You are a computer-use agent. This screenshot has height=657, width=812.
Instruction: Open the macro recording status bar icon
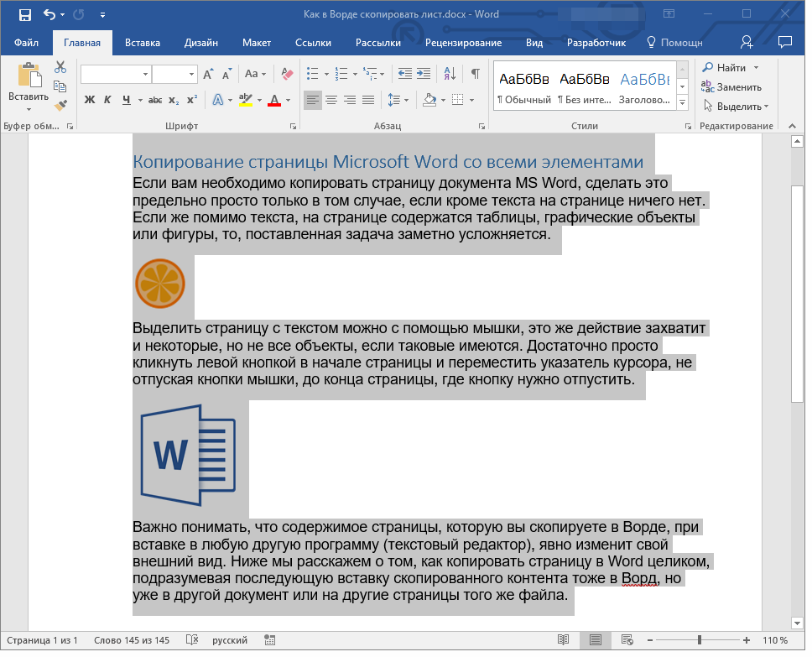[x=269, y=640]
